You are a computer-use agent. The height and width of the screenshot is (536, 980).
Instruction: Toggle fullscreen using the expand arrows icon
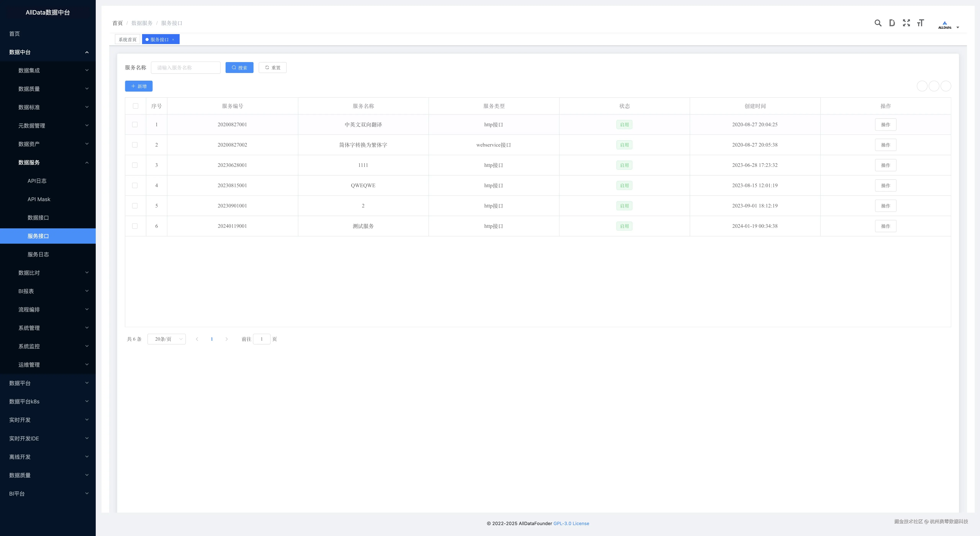(906, 23)
